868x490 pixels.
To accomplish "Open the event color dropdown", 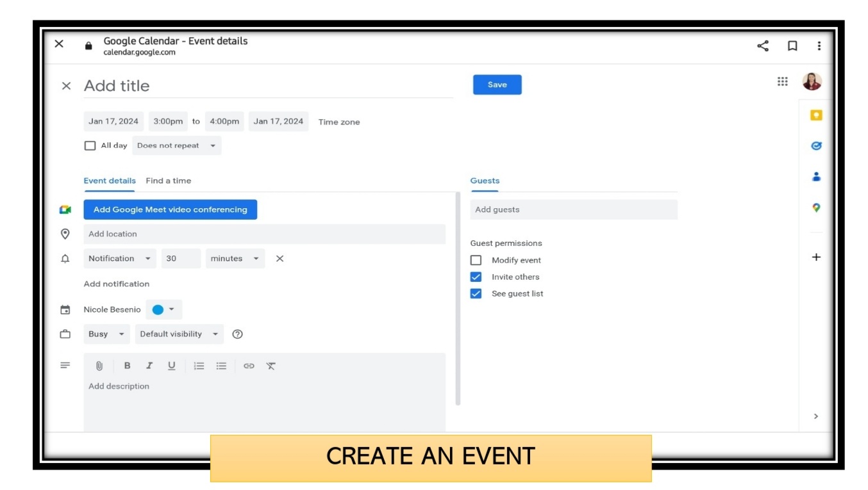I will pyautogui.click(x=164, y=310).
